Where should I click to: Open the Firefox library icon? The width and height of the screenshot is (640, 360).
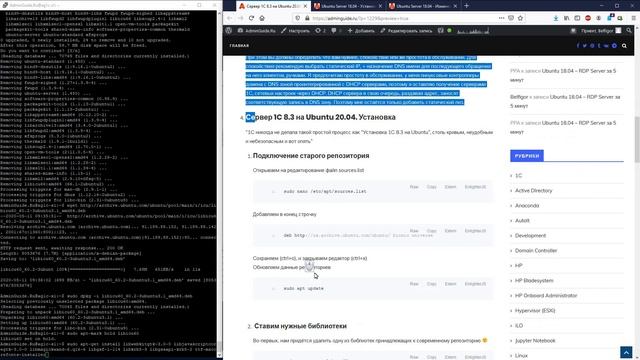(x=567, y=18)
